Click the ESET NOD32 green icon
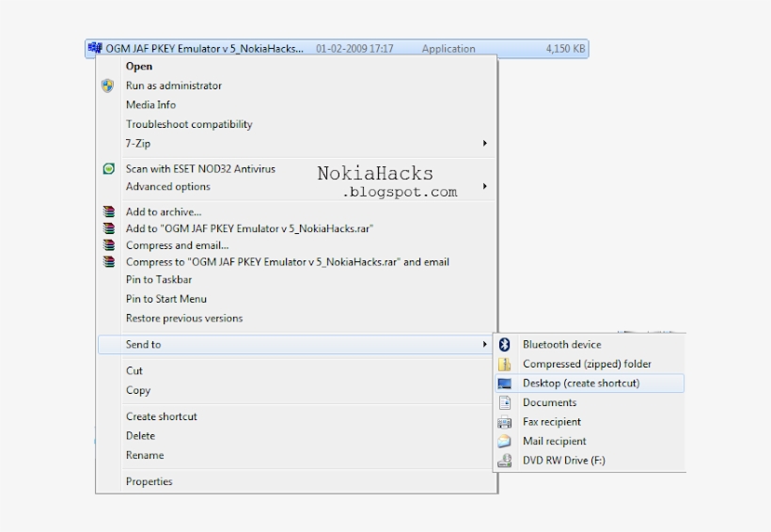The image size is (771, 532). click(x=109, y=168)
